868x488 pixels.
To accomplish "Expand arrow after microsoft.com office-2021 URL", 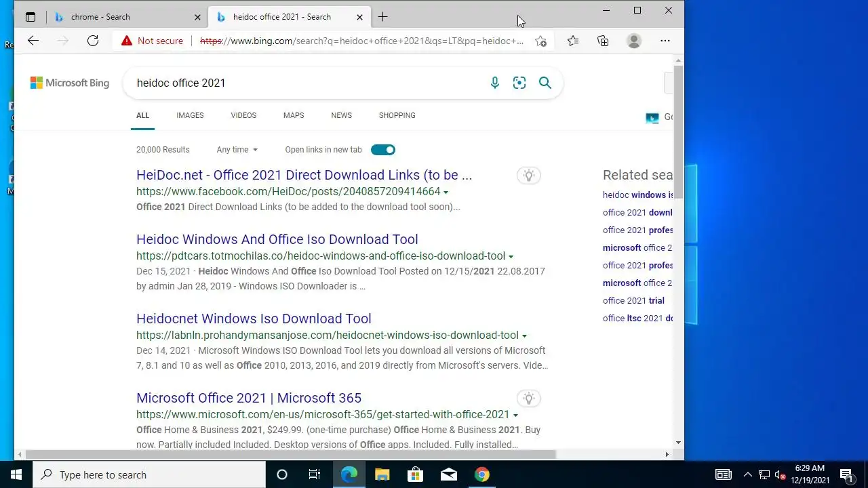I will [515, 415].
